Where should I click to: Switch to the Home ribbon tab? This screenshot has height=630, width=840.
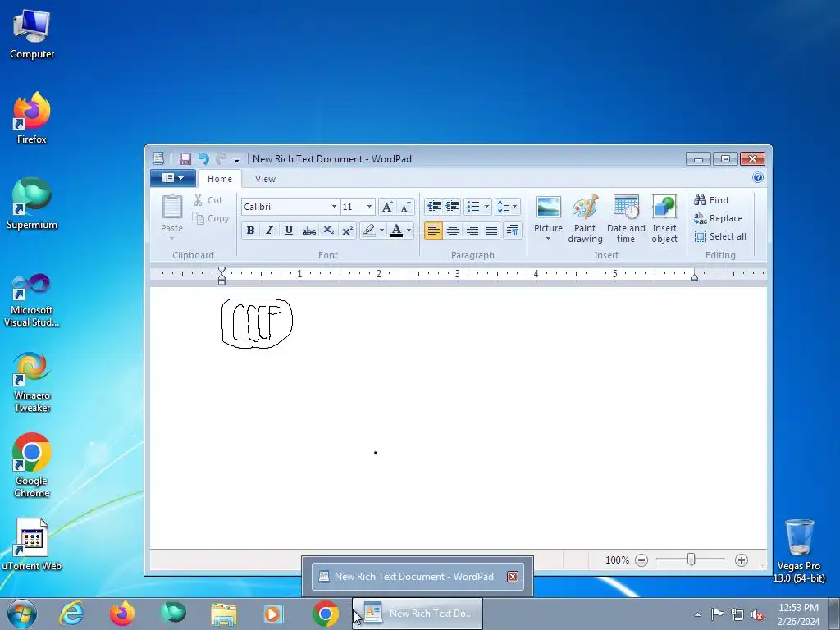tap(220, 179)
